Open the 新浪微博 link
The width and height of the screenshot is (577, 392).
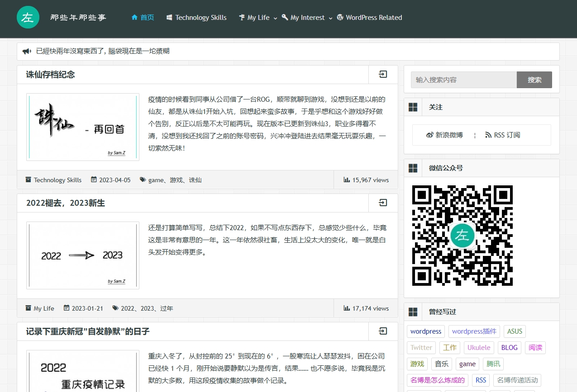coord(445,135)
